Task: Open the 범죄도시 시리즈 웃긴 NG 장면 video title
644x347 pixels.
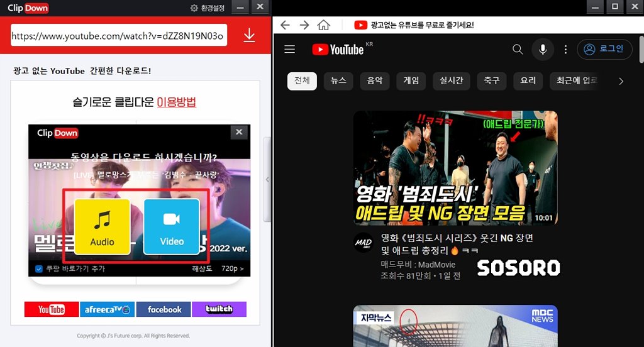Action: [457, 244]
